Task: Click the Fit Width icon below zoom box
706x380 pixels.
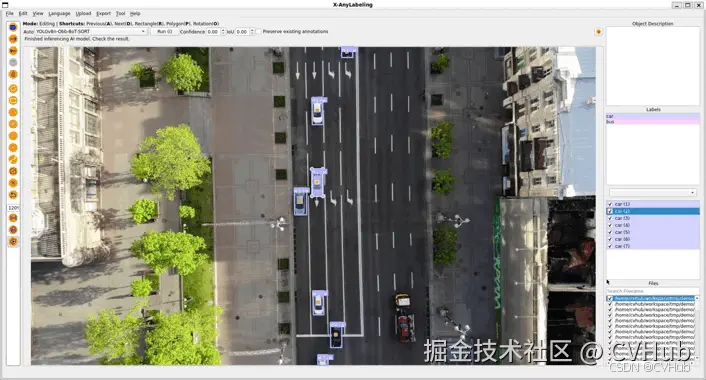Action: (13, 218)
